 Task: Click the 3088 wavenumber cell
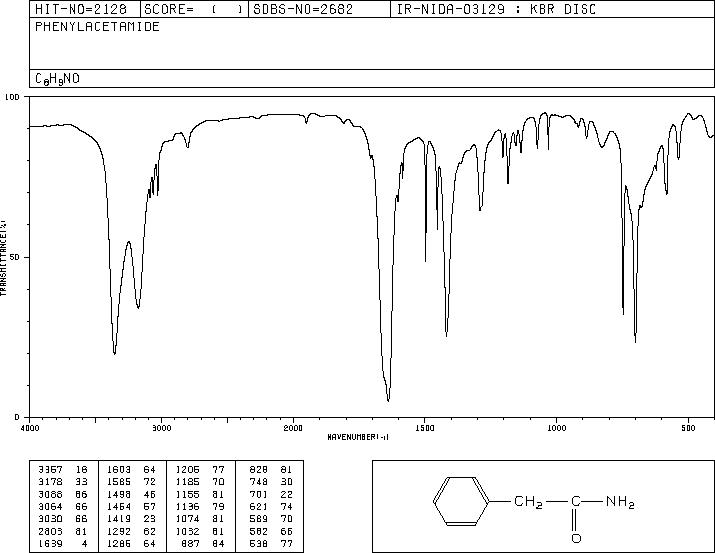click(x=50, y=494)
